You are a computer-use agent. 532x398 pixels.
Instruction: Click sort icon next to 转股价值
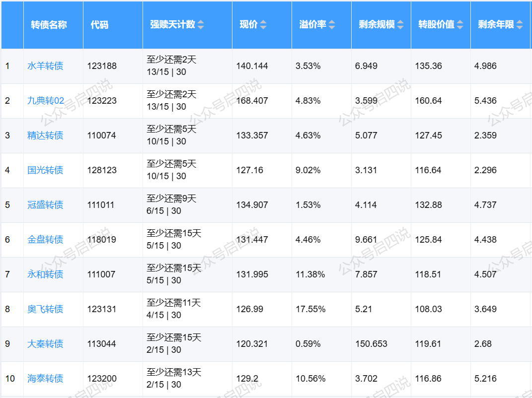pyautogui.click(x=460, y=25)
